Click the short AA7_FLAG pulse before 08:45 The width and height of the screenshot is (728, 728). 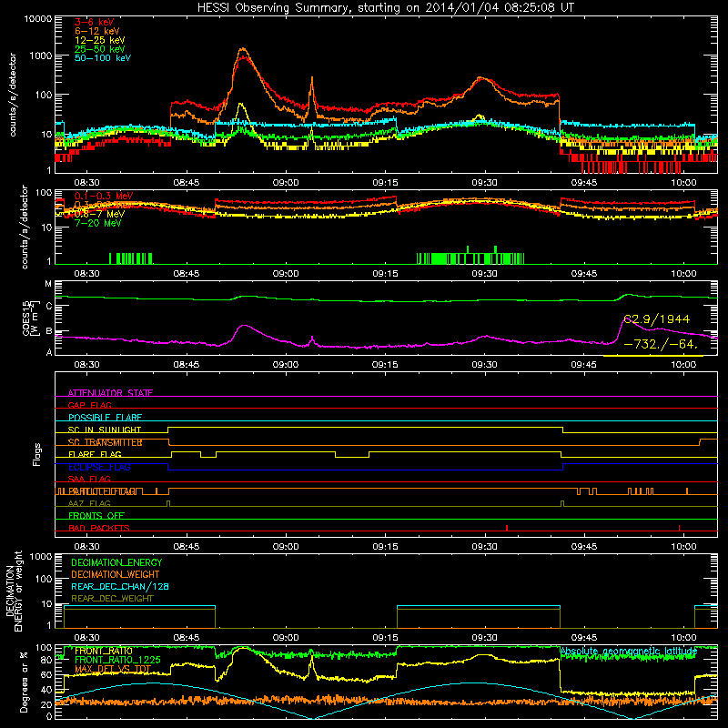point(168,503)
